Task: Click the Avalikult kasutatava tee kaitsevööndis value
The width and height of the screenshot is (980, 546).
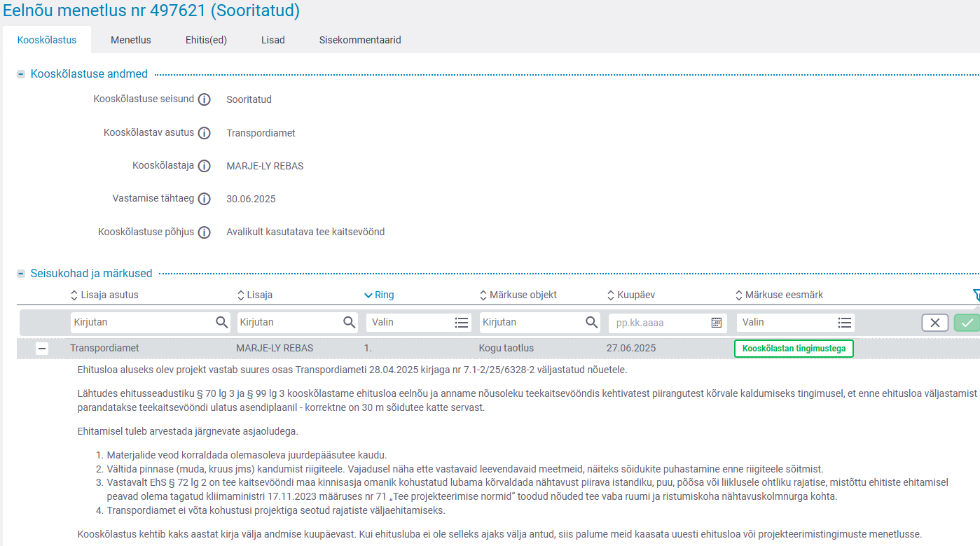Action: (305, 232)
